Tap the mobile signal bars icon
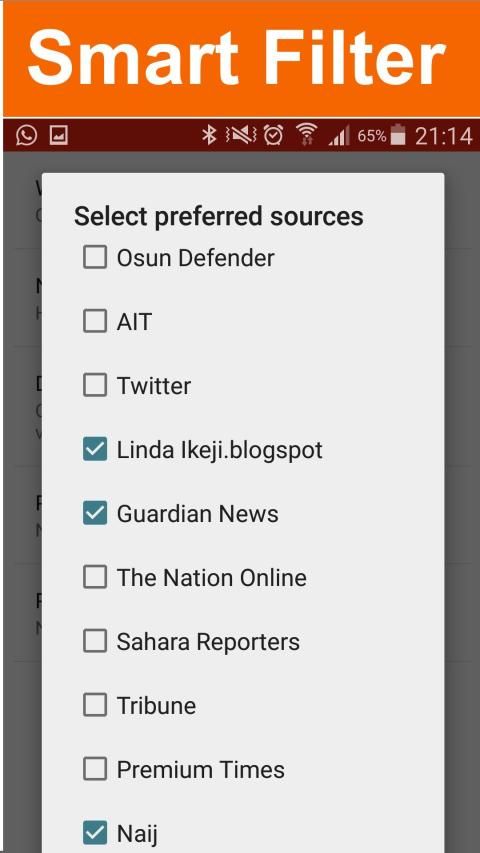Image resolution: width=480 pixels, height=853 pixels. click(x=339, y=135)
